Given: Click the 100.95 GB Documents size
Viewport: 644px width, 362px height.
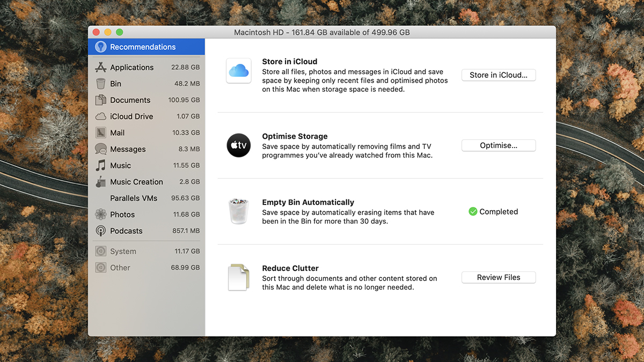Looking at the screenshot, I should pos(184,100).
